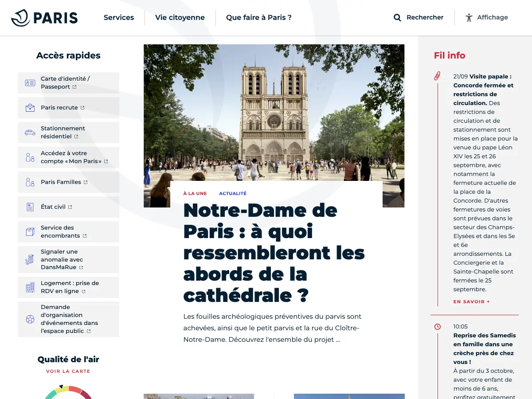Click the ID card icon for Carte d'identité
This screenshot has height=399, width=532.
point(30,83)
